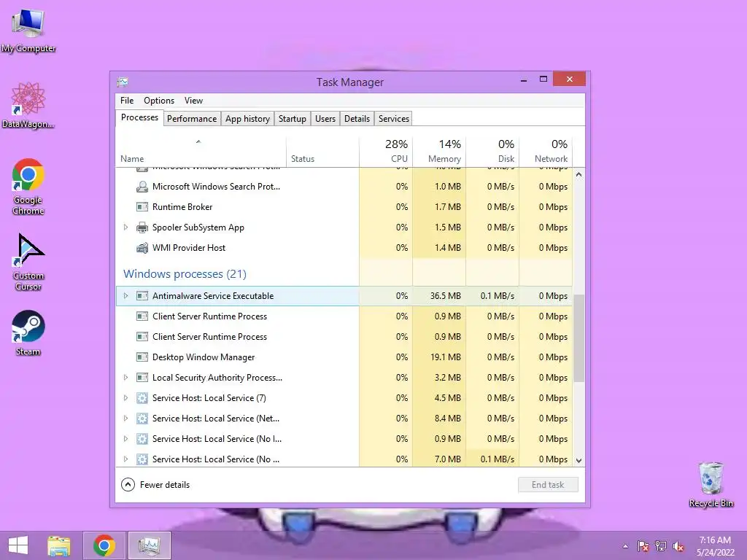This screenshot has width=747, height=560.
Task: Click the taskbar clock showing 7:16 AM
Action: pos(715,546)
